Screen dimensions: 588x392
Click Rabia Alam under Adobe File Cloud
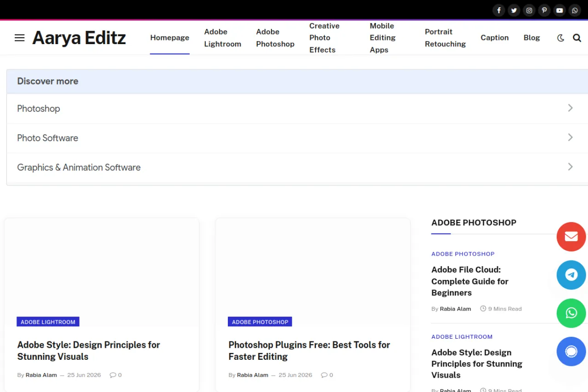click(x=456, y=309)
